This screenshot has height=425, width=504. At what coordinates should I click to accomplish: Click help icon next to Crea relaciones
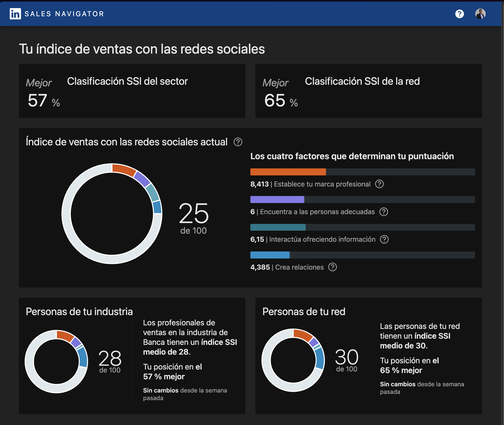click(x=332, y=267)
